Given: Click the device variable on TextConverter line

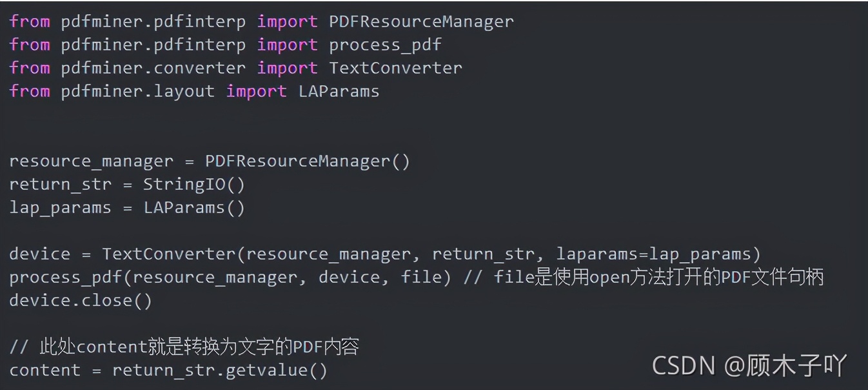Looking at the screenshot, I should [39, 254].
